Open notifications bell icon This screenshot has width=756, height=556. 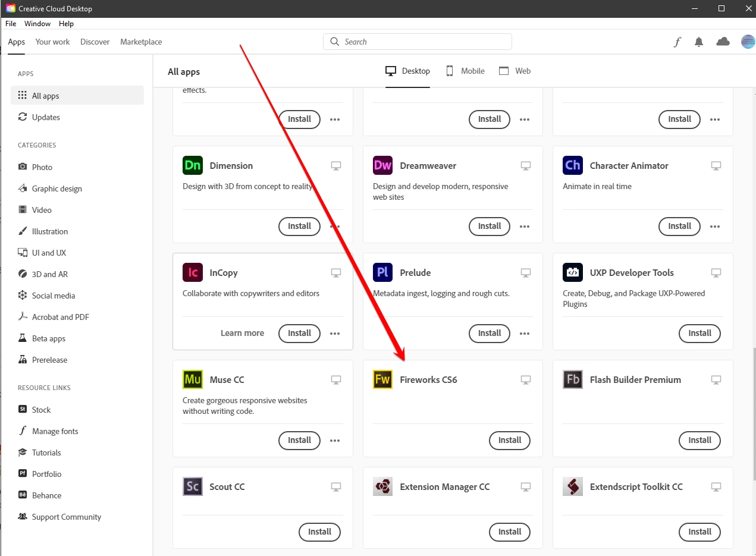click(x=699, y=42)
